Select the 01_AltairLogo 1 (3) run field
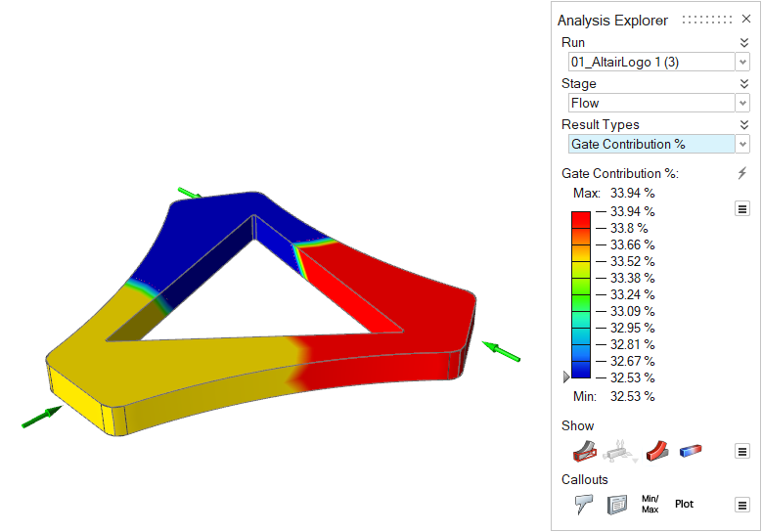The image size is (762, 532). click(x=651, y=63)
